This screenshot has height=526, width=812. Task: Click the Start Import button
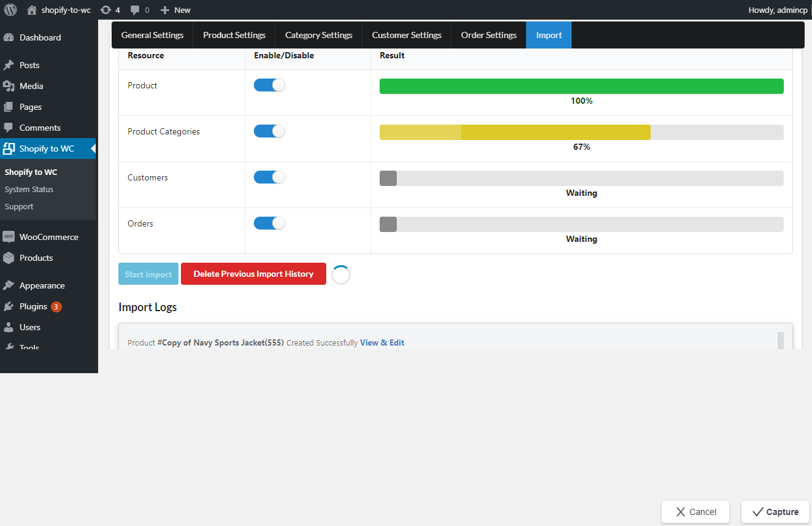point(148,274)
